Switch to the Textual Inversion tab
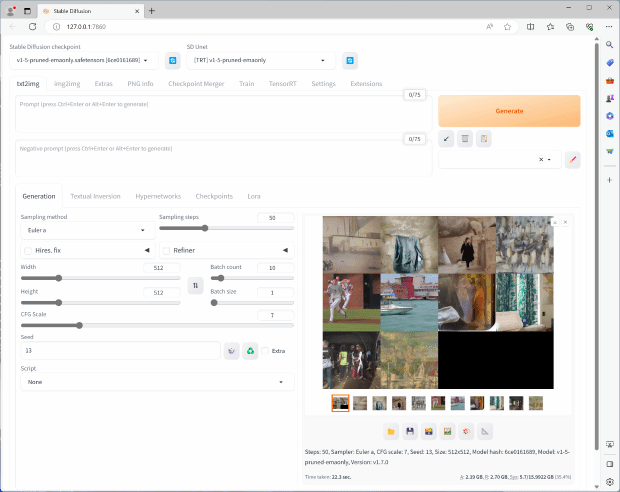This screenshot has width=620, height=492. coord(95,197)
